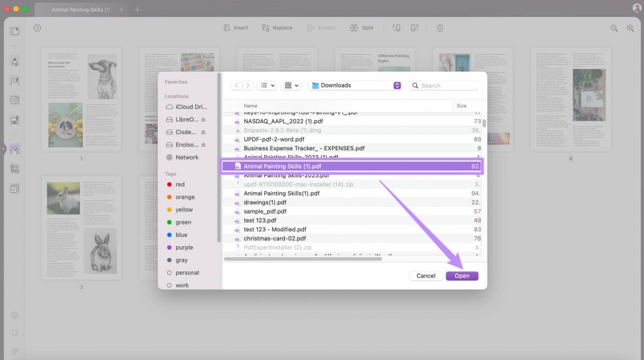Click the Open button

pos(462,276)
